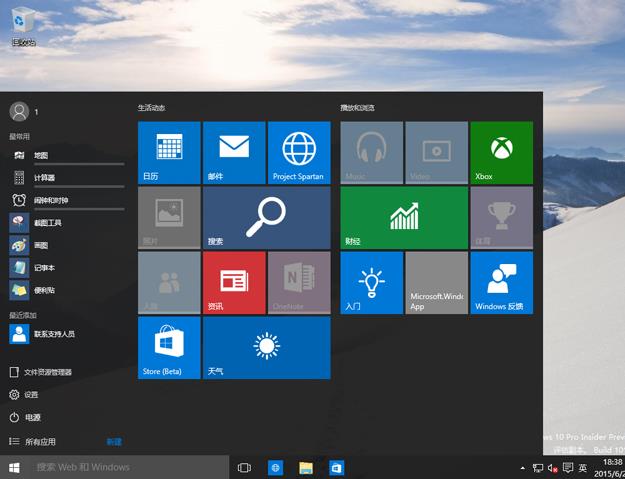The height and width of the screenshot is (479, 625).
Task: Click the 播放和浏览 tile group heading
Action: pos(358,108)
